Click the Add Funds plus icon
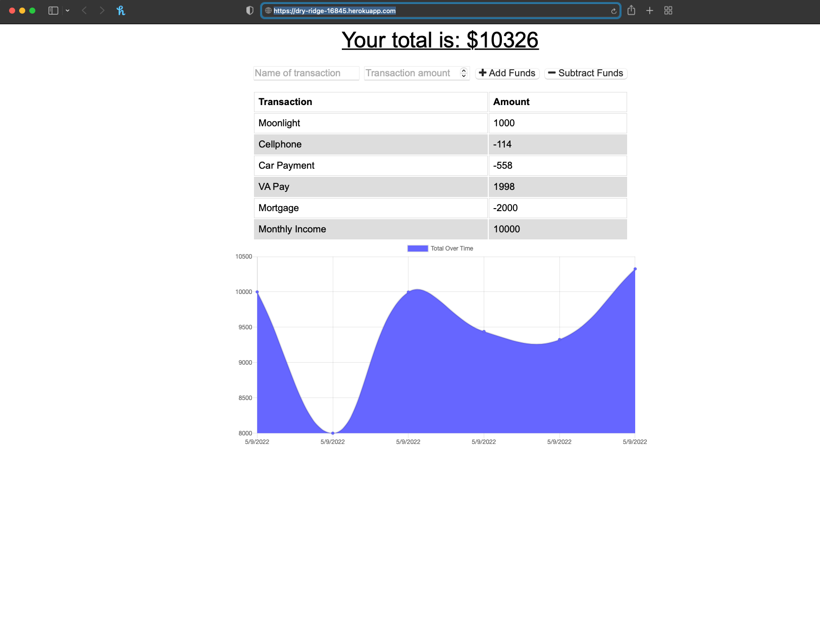Viewport: 820px width, 644px height. point(483,73)
